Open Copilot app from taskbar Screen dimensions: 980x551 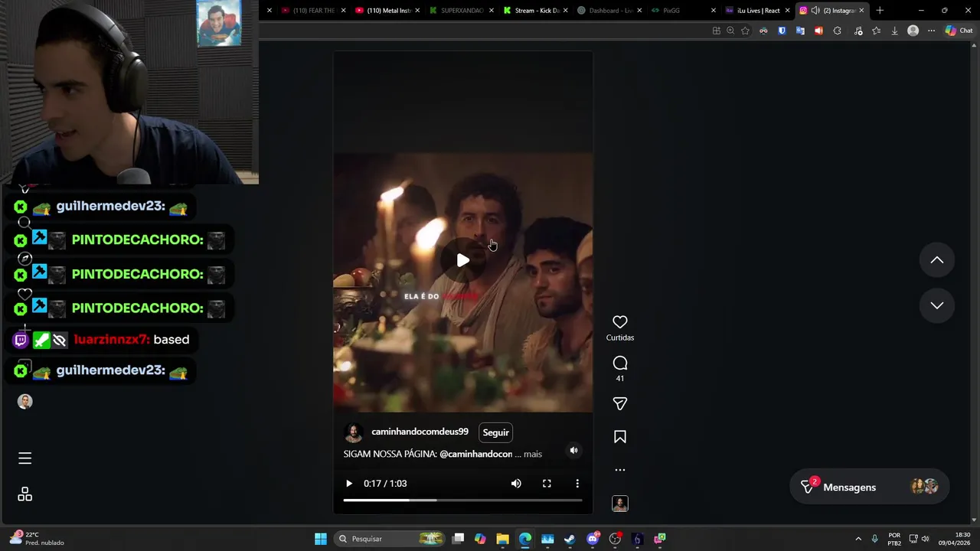[480, 539]
